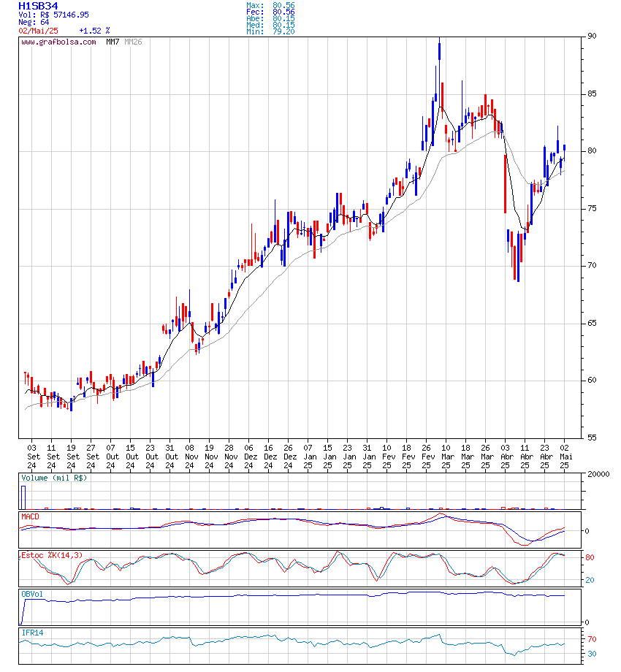Click the 31 Jan 25 date label
This screenshot has width=621, height=672.
[367, 457]
